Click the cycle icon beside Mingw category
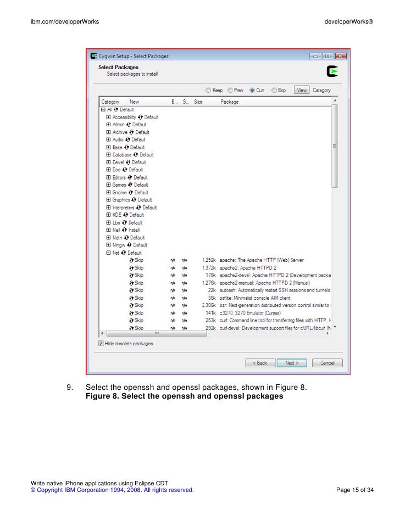The height and width of the screenshot is (532, 400). [129, 245]
